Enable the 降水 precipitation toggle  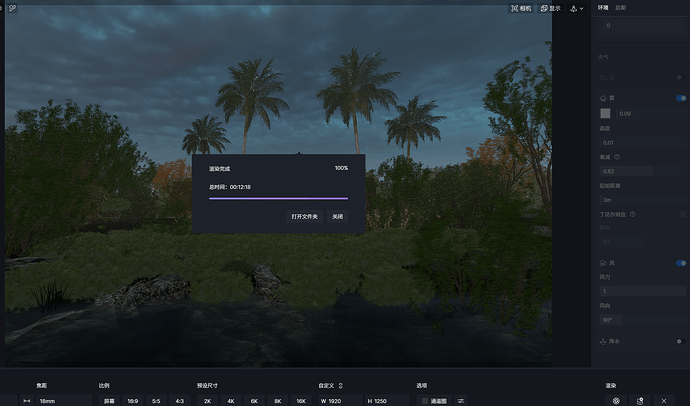(679, 341)
